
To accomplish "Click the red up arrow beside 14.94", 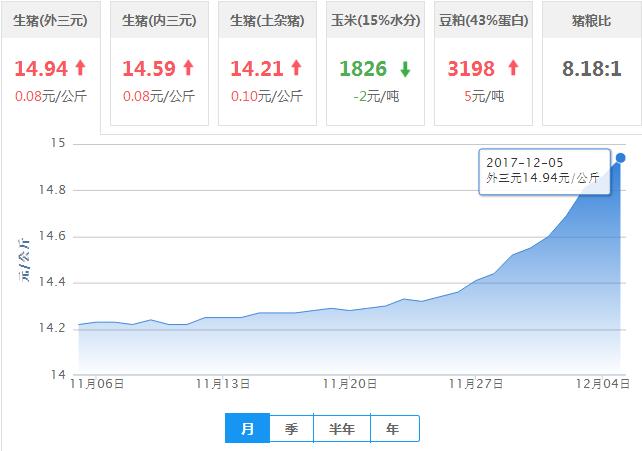I will pos(81,68).
